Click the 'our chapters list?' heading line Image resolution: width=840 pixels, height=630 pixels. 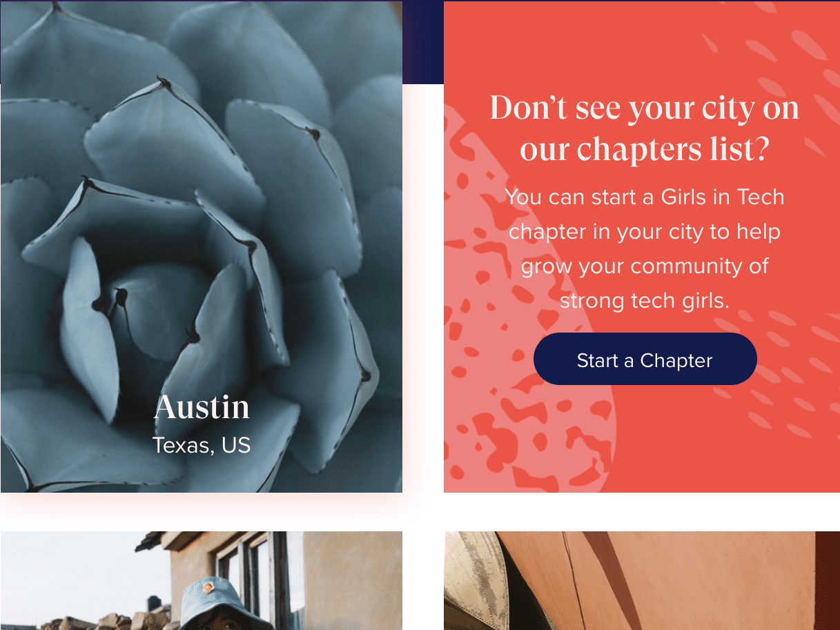[645, 149]
